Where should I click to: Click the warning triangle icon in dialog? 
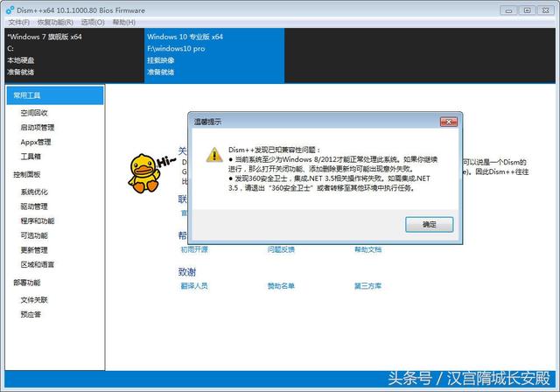point(214,155)
